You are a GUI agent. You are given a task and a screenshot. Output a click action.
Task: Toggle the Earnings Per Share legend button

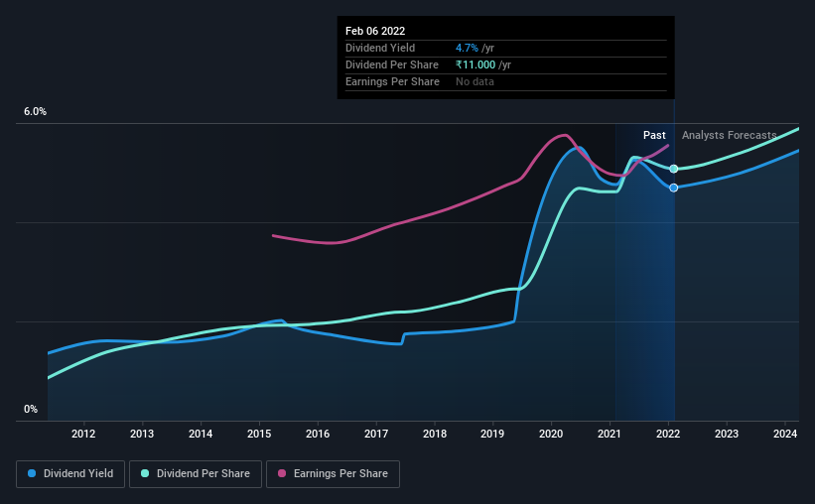[333, 474]
